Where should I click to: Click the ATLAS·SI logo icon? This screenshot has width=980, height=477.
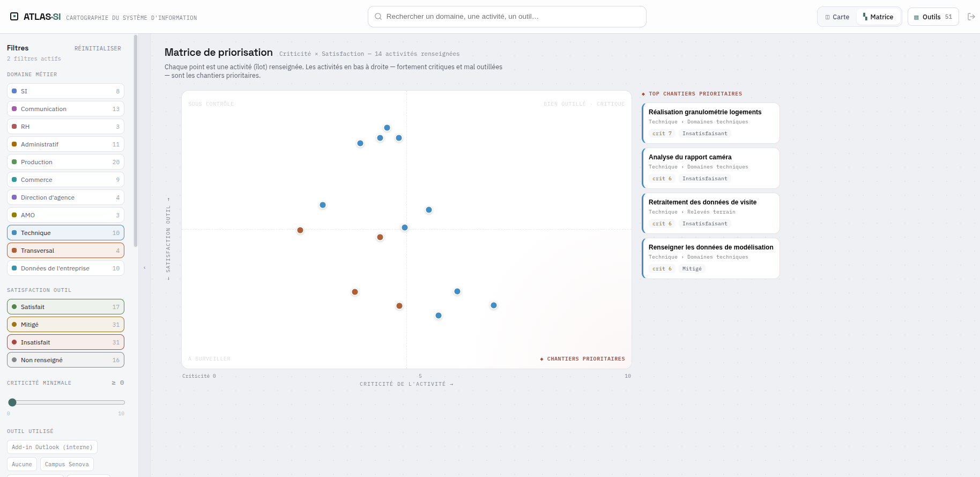(x=14, y=17)
